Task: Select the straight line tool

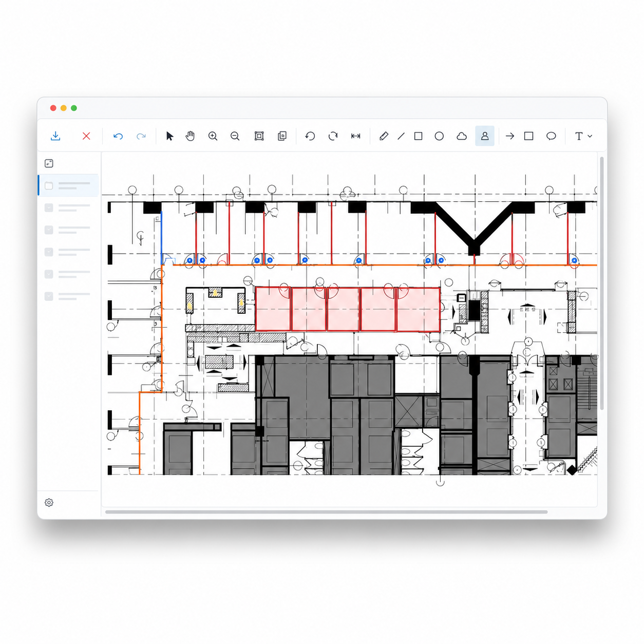Action: 401,136
